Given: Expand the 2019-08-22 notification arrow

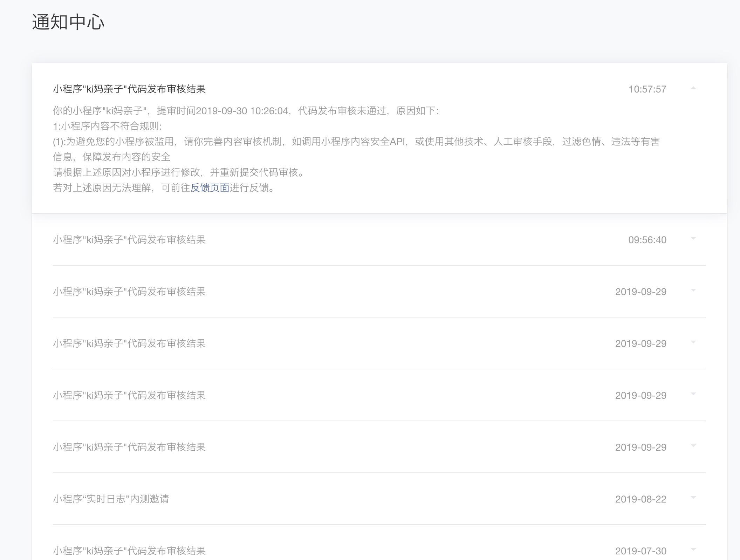Looking at the screenshot, I should [693, 498].
